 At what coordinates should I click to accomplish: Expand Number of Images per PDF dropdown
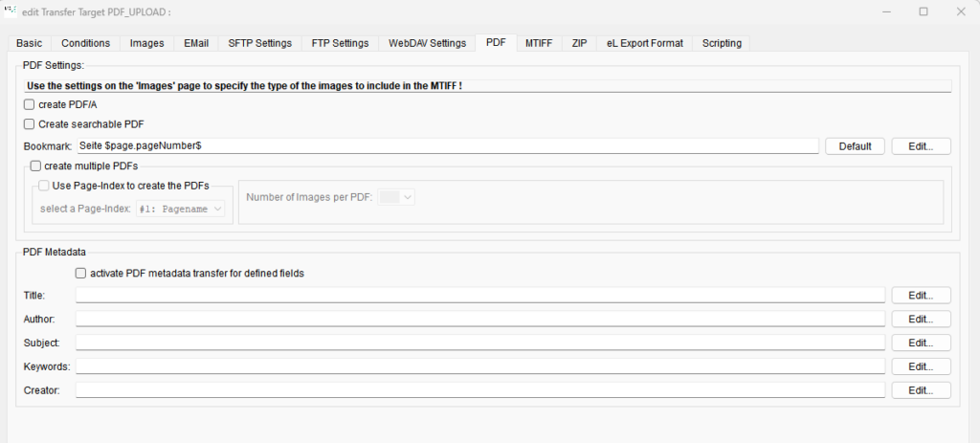pos(396,197)
